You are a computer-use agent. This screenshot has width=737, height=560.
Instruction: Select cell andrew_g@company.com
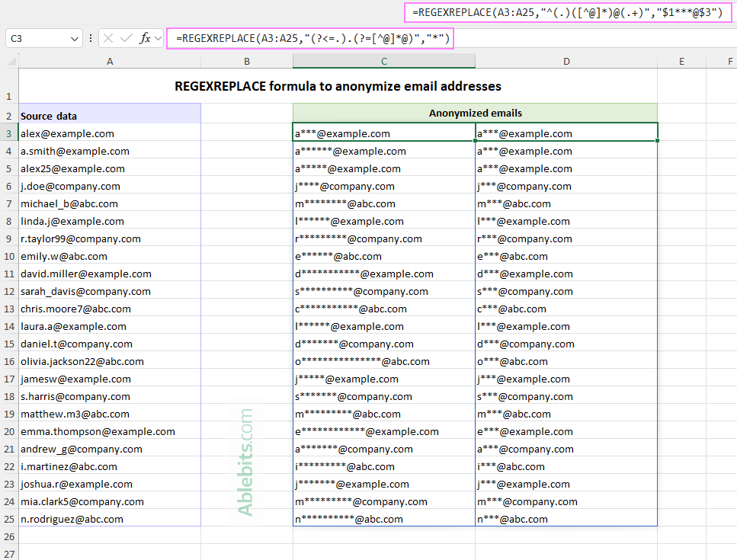110,449
